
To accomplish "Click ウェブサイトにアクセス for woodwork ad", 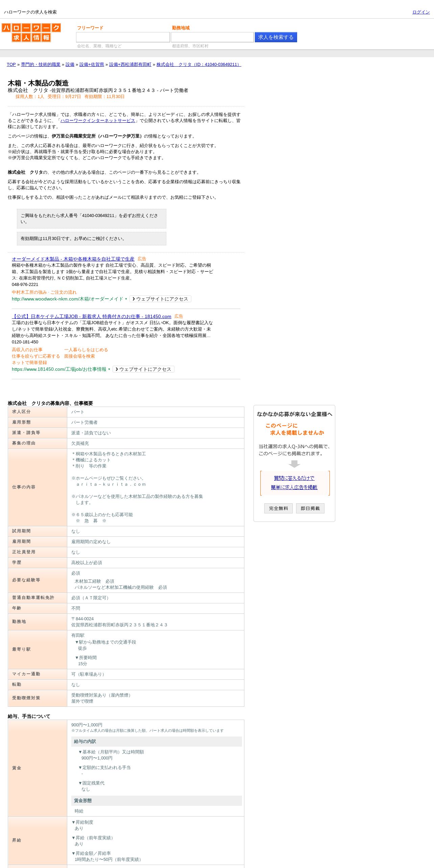I will (x=160, y=299).
